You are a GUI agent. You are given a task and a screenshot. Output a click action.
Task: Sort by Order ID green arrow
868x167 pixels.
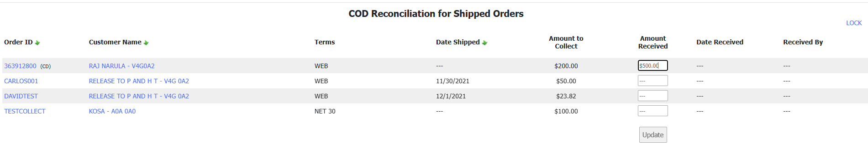coord(37,43)
